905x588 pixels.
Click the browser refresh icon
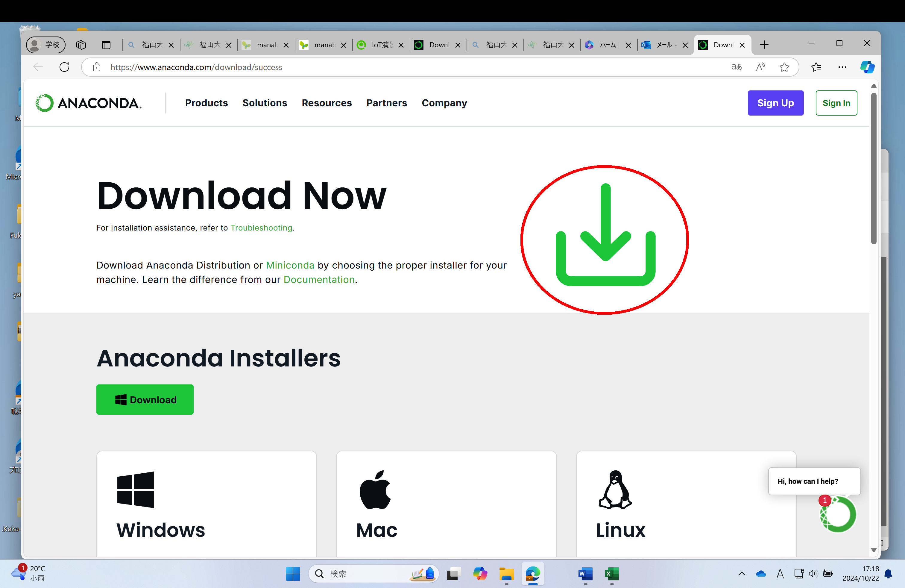(64, 67)
